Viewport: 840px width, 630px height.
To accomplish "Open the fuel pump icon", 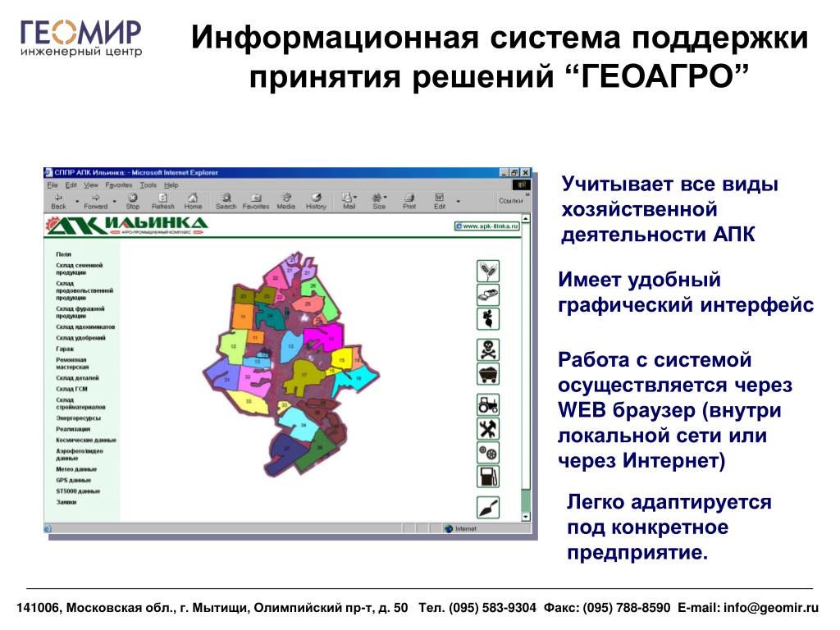I will [x=488, y=477].
